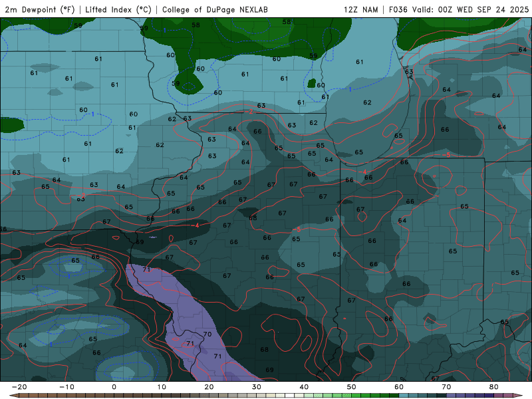Image resolution: width=532 pixels, height=399 pixels.
Task: Select the 60 label on the color scale
Action: pos(399,387)
